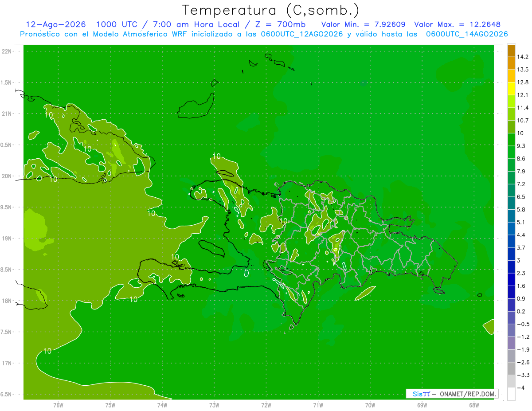
Task: Click the '10.7' color bar value
Action: click(x=523, y=121)
